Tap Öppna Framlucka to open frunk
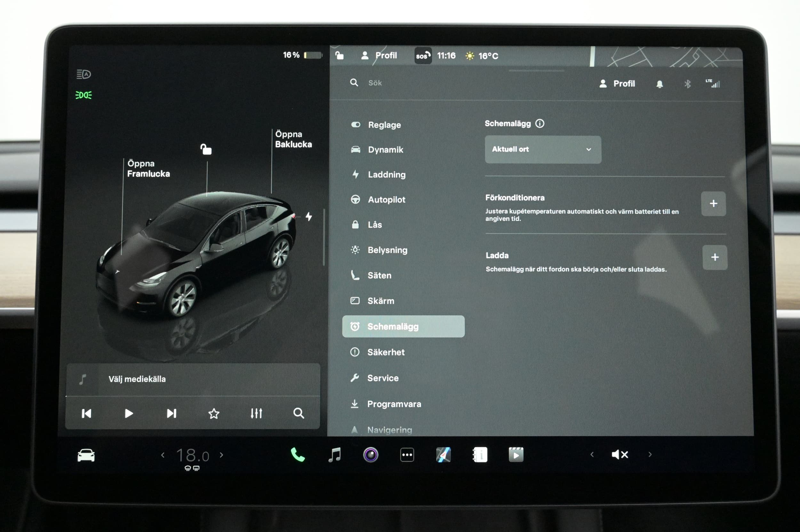800x532 pixels. pos(148,169)
